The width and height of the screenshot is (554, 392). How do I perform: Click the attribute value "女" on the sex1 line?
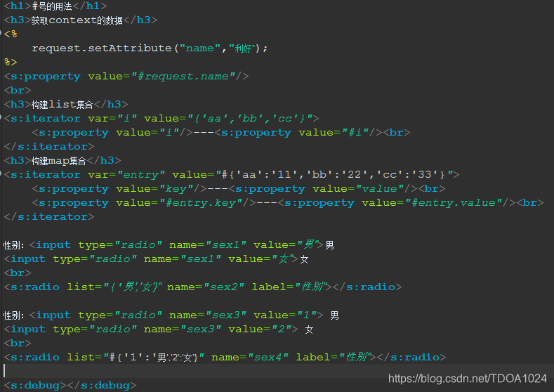(x=284, y=259)
